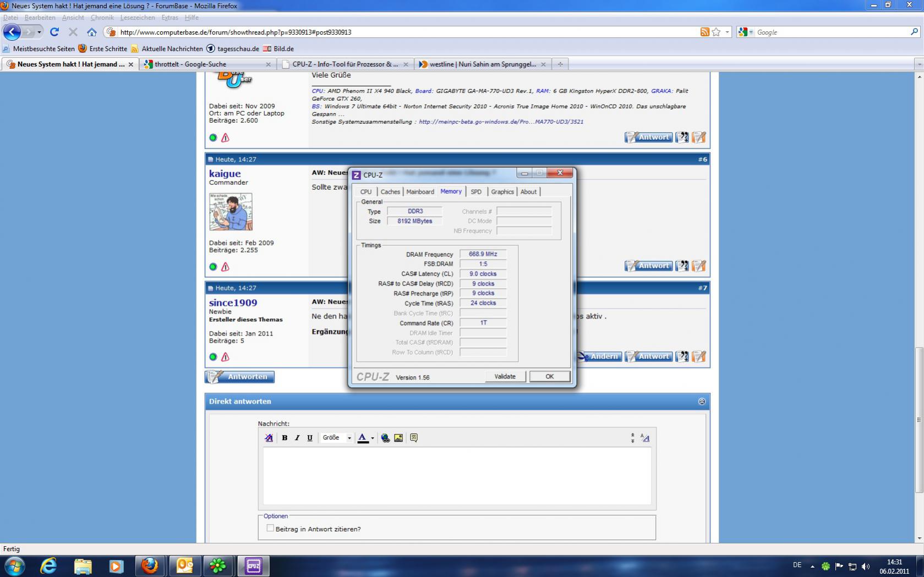Image resolution: width=924 pixels, height=577 pixels.
Task: Insert a hyperlink using the globe icon
Action: (x=385, y=438)
